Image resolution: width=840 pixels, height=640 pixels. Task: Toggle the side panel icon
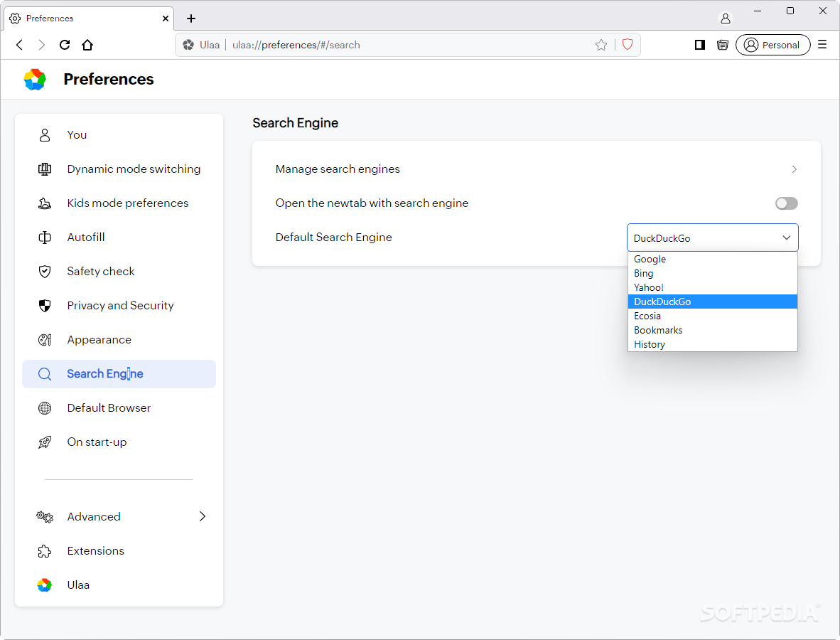tap(699, 45)
